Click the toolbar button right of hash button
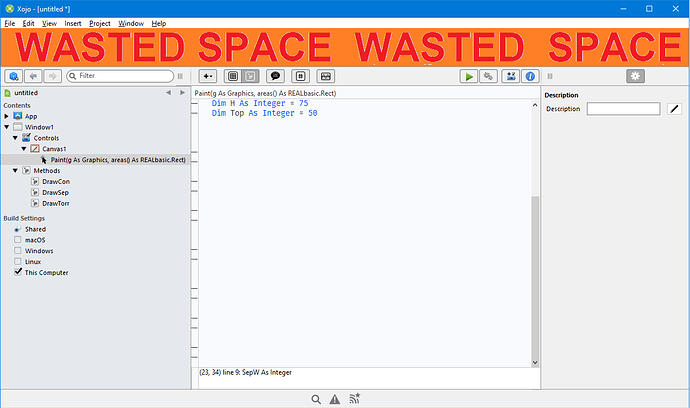690x408 pixels. [326, 76]
